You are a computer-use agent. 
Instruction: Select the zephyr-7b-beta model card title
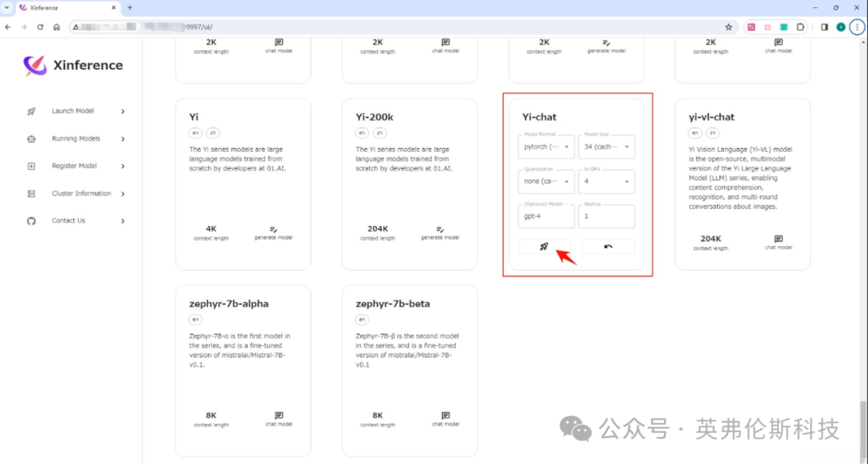coord(392,303)
